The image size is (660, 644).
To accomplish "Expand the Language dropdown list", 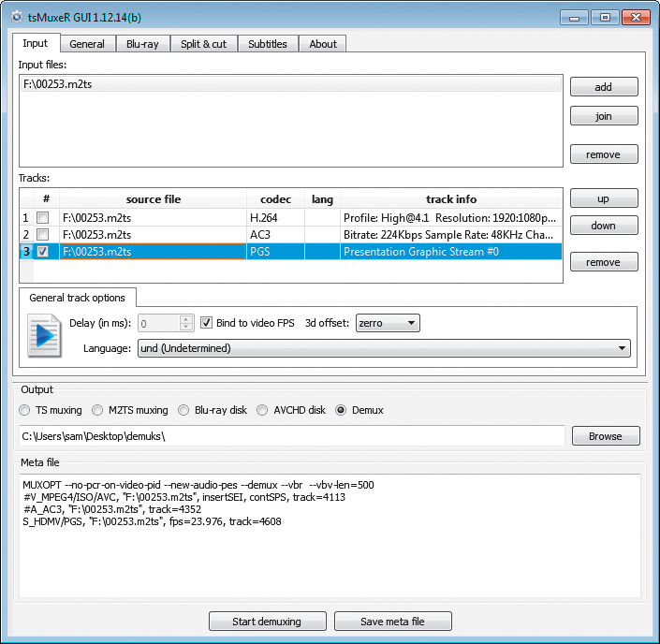I will click(x=383, y=348).
